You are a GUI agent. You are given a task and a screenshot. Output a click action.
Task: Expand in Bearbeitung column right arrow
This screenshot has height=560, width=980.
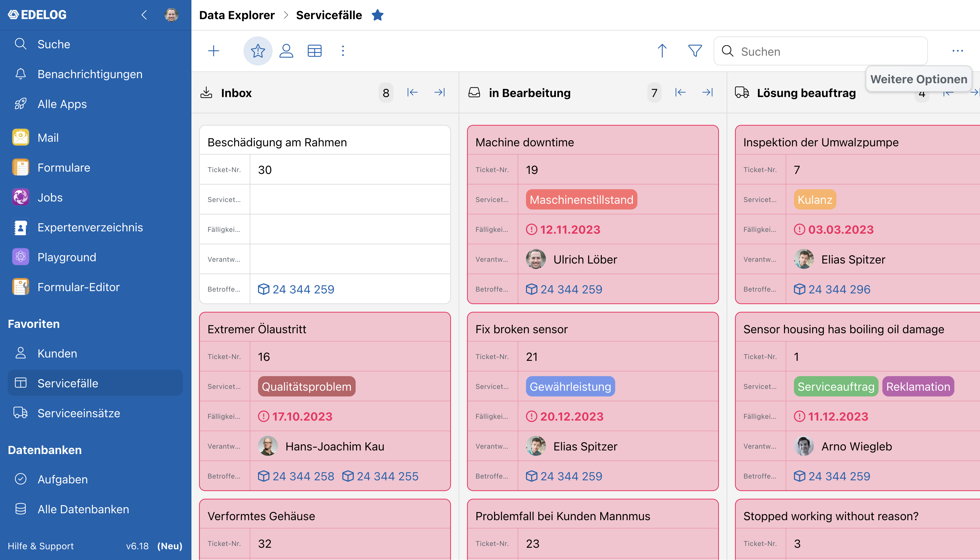pyautogui.click(x=707, y=92)
